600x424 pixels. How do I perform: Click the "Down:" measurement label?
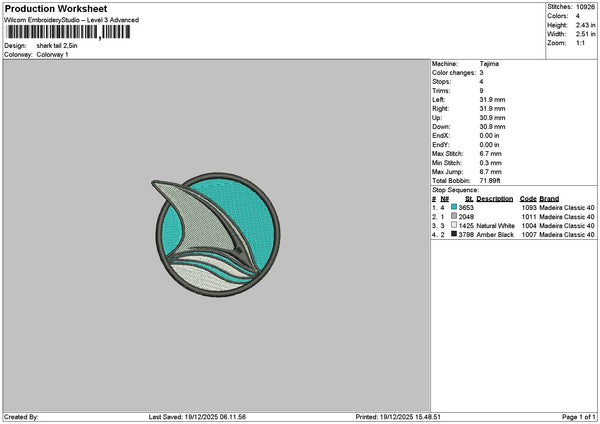coord(441,127)
